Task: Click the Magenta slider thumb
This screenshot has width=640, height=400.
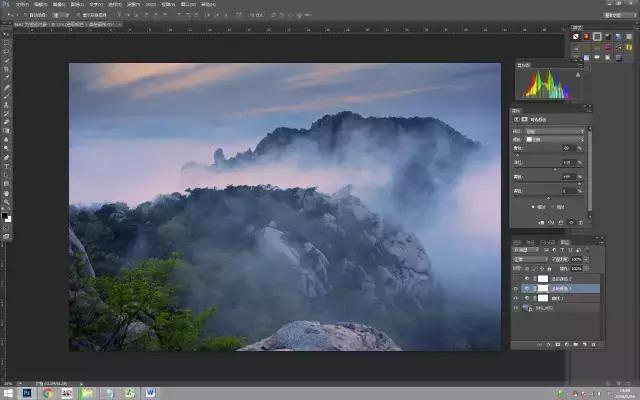Action: (555, 169)
